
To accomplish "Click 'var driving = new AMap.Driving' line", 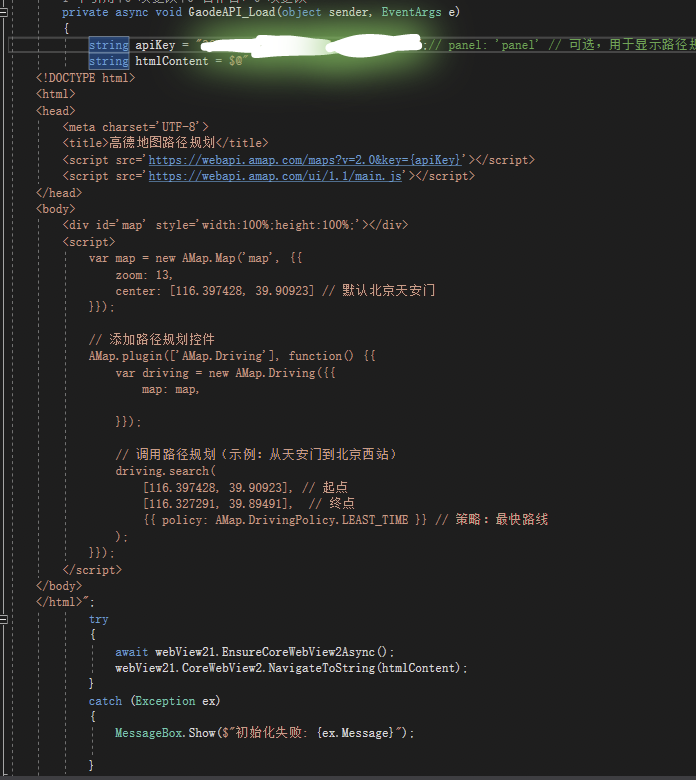I will [x=225, y=373].
